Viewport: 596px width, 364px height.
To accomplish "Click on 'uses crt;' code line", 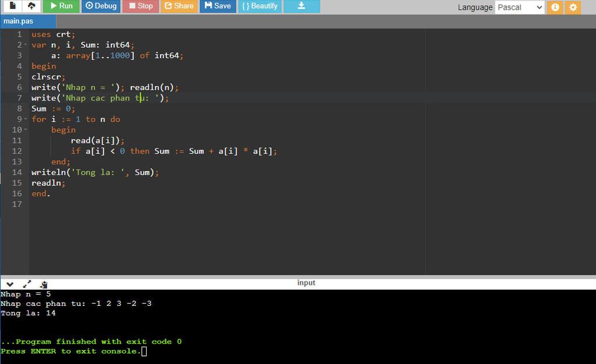I will click(x=53, y=34).
